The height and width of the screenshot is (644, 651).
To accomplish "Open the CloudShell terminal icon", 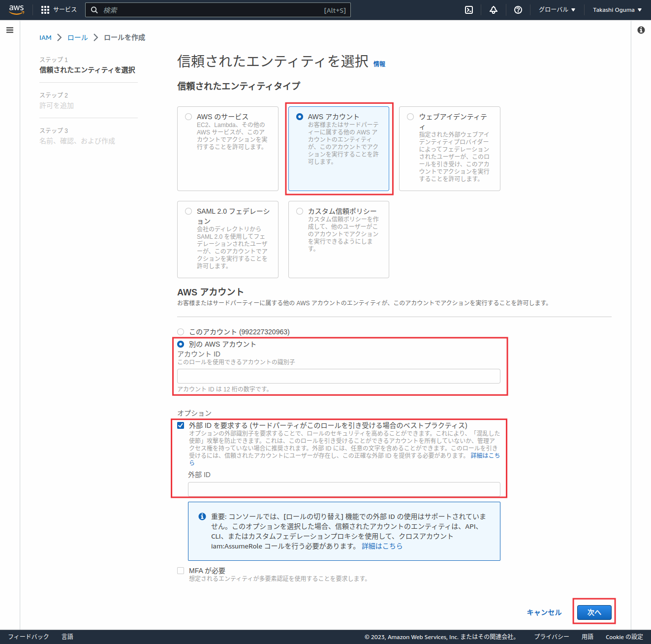I will 469,10.
